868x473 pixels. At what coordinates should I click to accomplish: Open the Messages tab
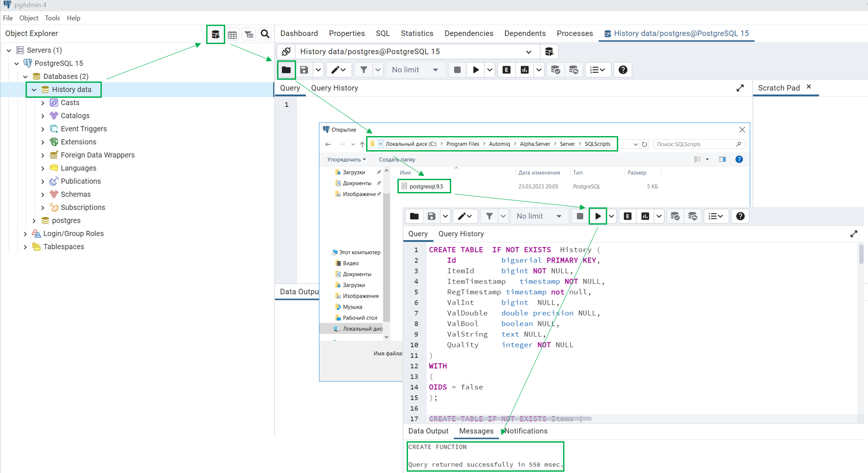click(x=476, y=431)
